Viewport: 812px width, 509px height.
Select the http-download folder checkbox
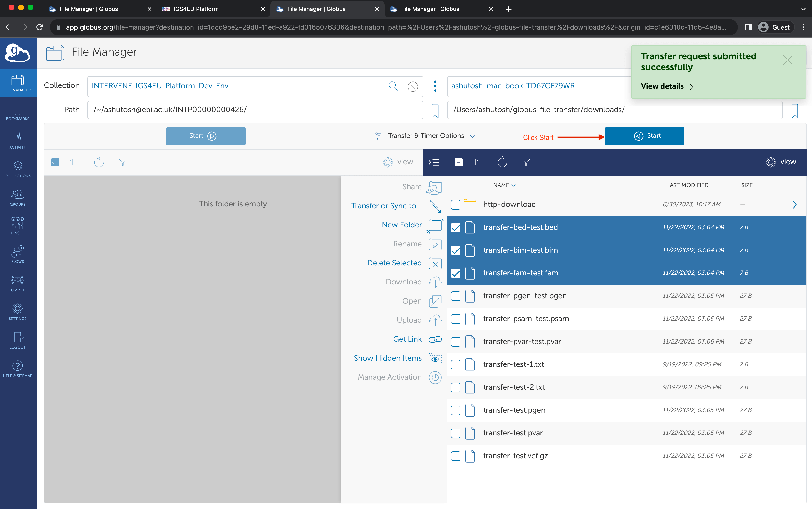[x=456, y=205]
